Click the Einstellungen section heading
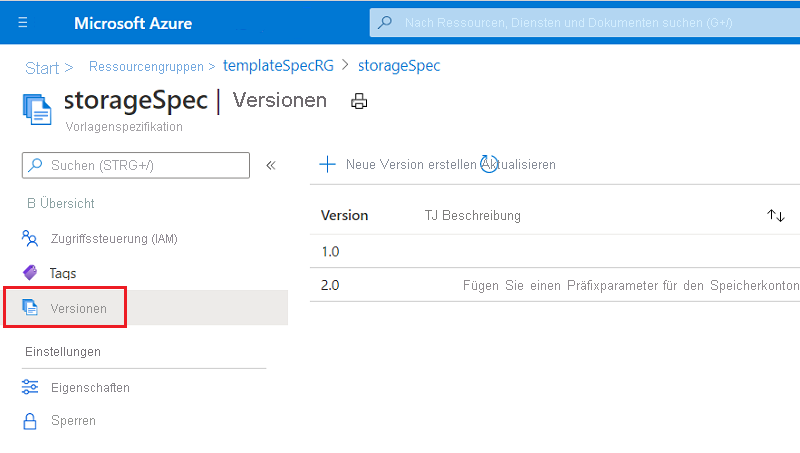Viewport: 800px width, 453px height. coord(63,352)
